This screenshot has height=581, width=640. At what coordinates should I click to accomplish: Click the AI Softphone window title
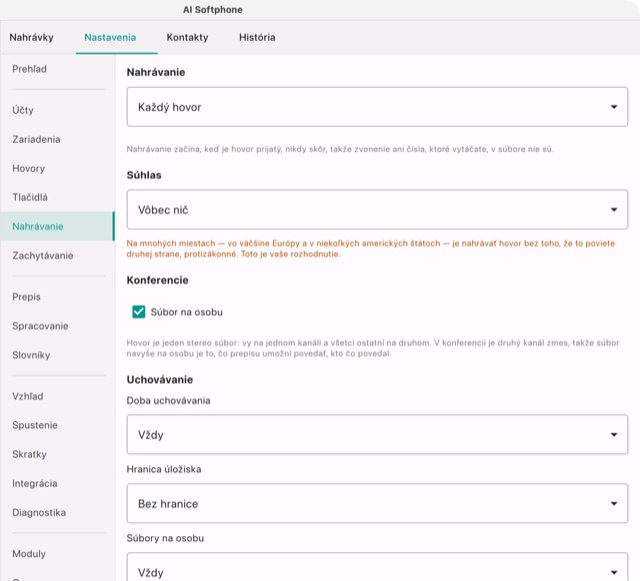[213, 10]
